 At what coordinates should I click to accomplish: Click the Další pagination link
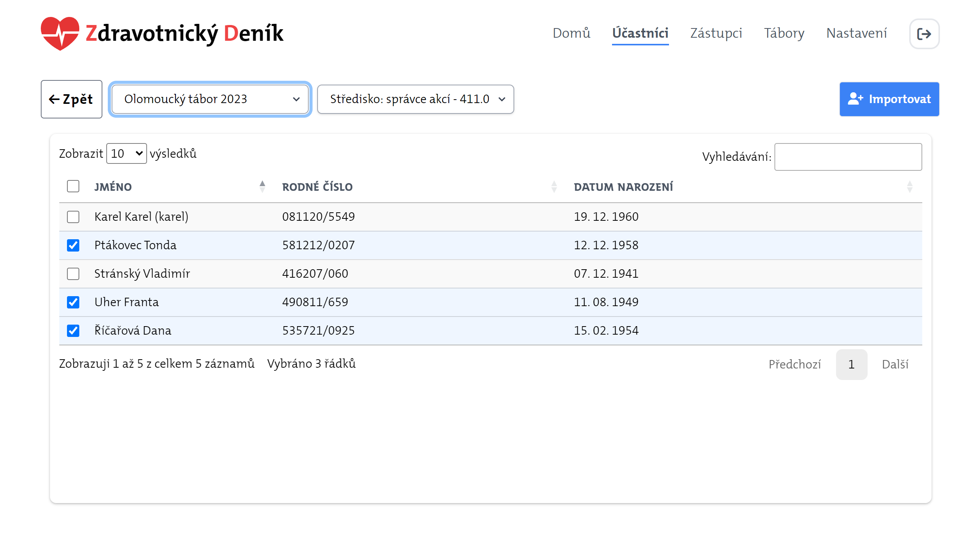[895, 364]
